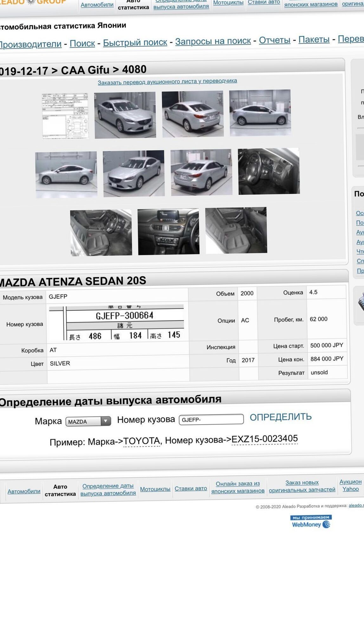Click the 884 000 JPY final price

(327, 359)
